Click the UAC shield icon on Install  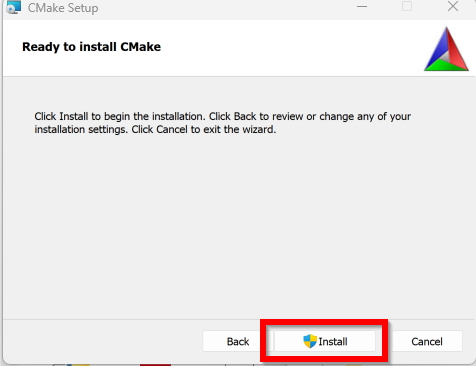pyautogui.click(x=310, y=341)
